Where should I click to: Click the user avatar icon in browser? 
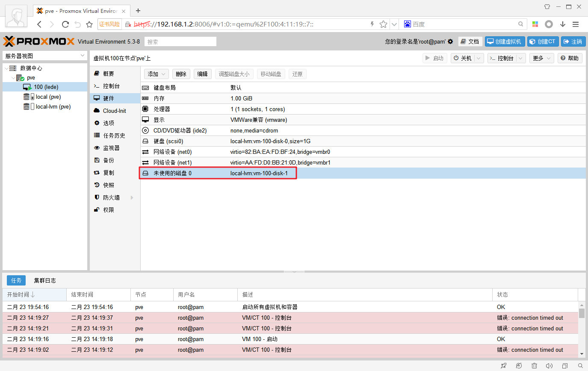pyautogui.click(x=17, y=17)
